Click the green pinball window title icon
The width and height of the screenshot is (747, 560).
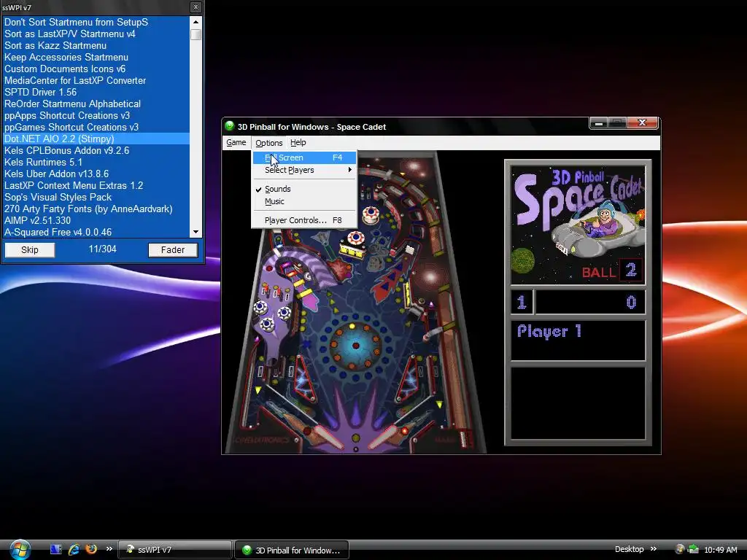230,126
